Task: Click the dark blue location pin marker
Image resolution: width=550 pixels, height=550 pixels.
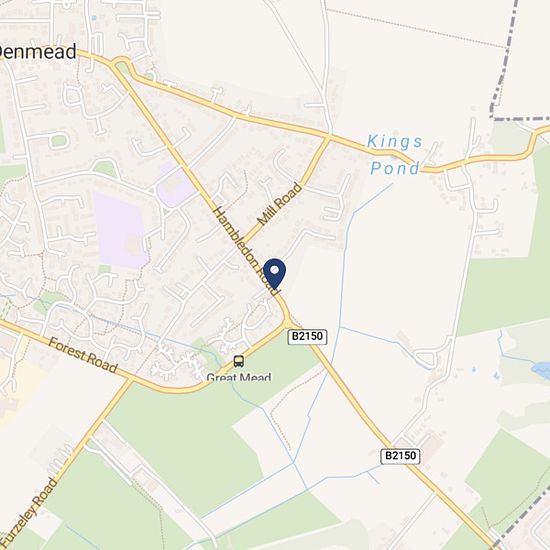Action: (275, 274)
